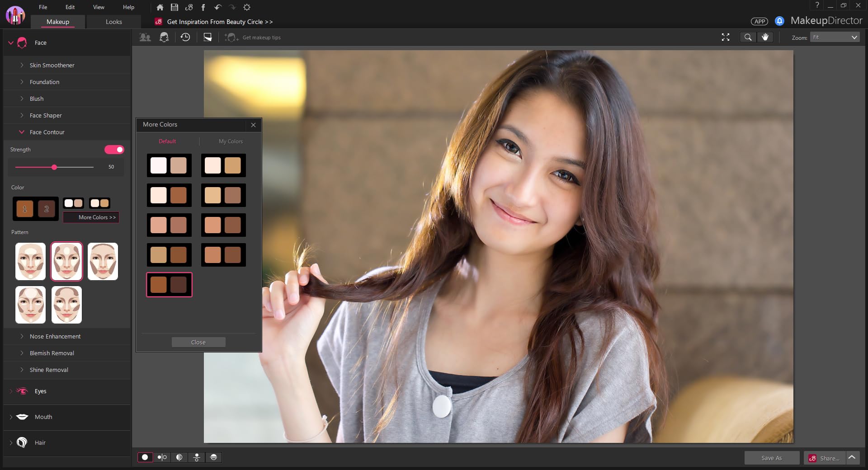
Task: Toggle the Face Contour enable switch off
Action: [114, 150]
